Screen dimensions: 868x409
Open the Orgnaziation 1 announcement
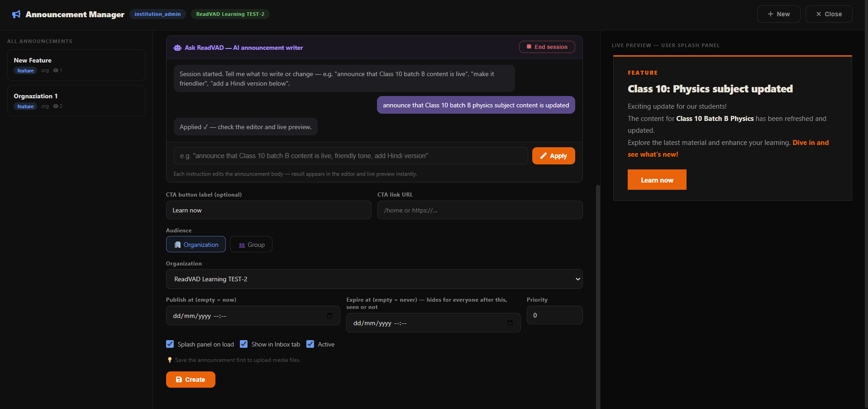click(76, 101)
